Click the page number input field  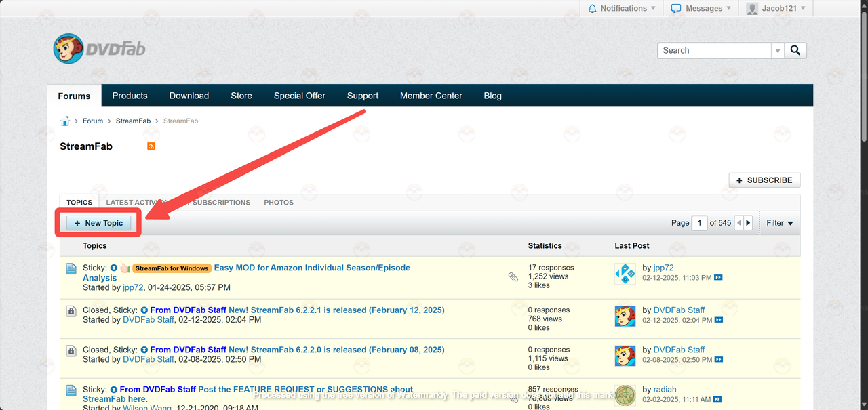coord(699,223)
